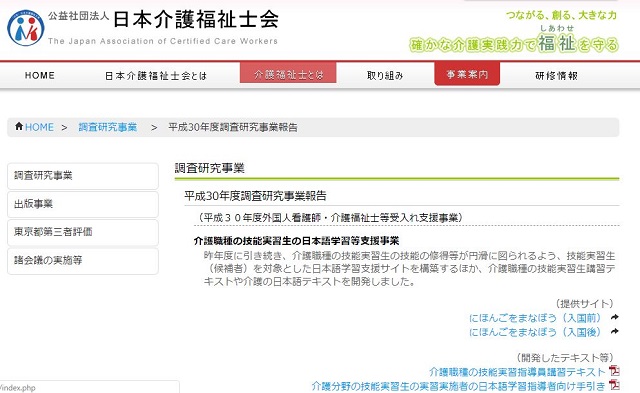This screenshot has height=393, width=640.
Task: Click the 日本介護福祉士会 site title
Action: coord(196,19)
